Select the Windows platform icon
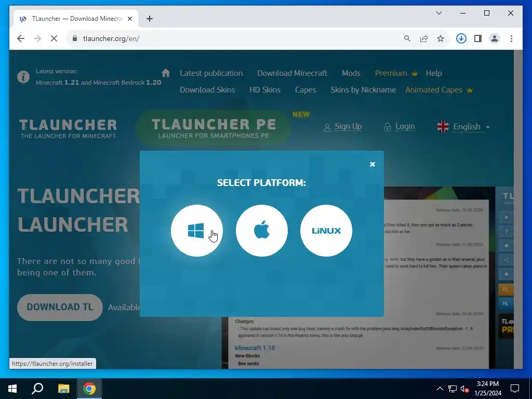 [197, 231]
